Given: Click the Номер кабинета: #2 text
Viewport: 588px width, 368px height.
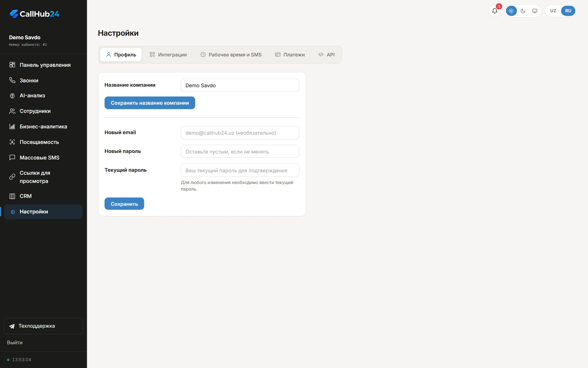Looking at the screenshot, I should pyautogui.click(x=28, y=44).
